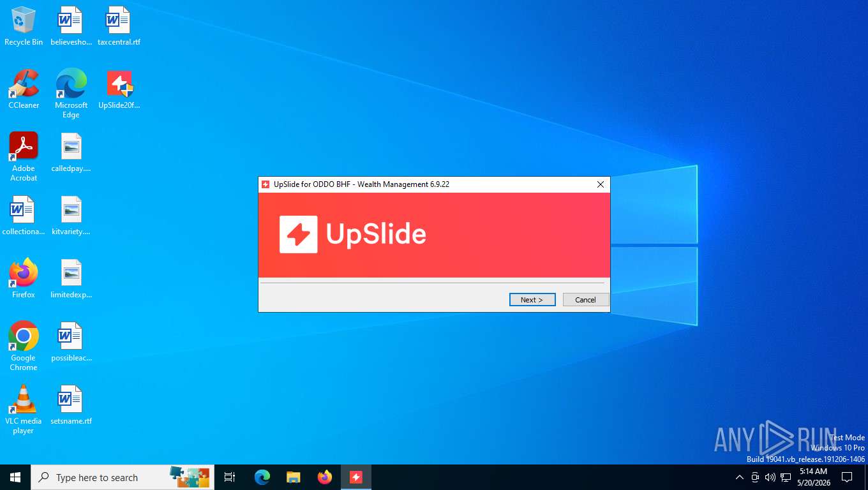The image size is (868, 490).
Task: Close the UpSlide setup dialog
Action: [600, 184]
